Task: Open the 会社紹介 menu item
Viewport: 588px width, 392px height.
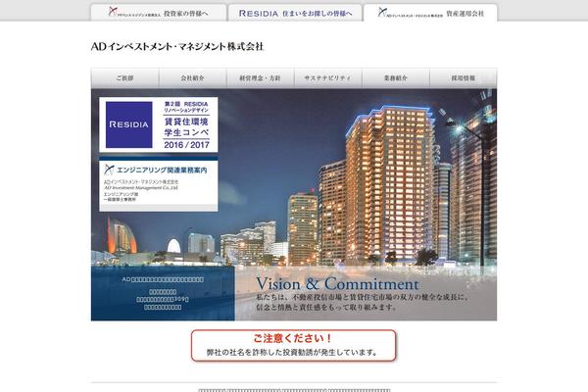Action: (x=192, y=78)
